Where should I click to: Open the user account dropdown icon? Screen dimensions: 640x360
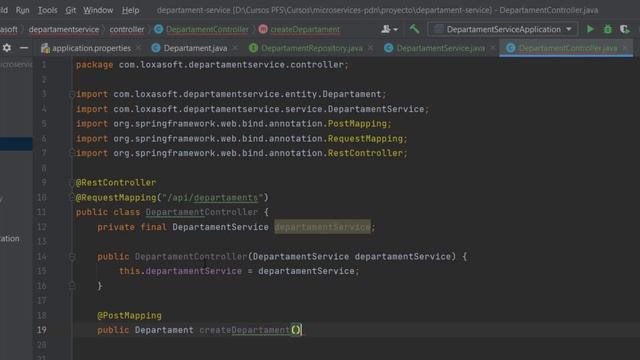click(x=389, y=29)
